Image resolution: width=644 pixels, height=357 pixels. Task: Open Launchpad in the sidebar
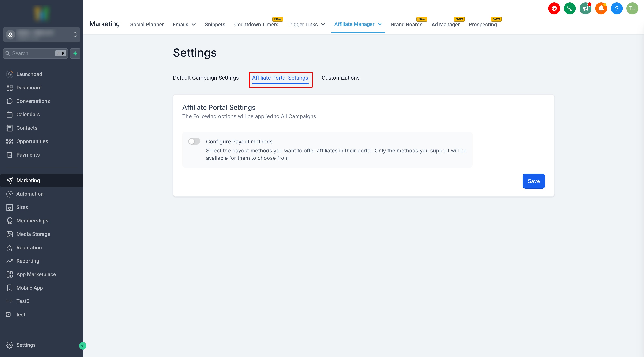(x=29, y=74)
